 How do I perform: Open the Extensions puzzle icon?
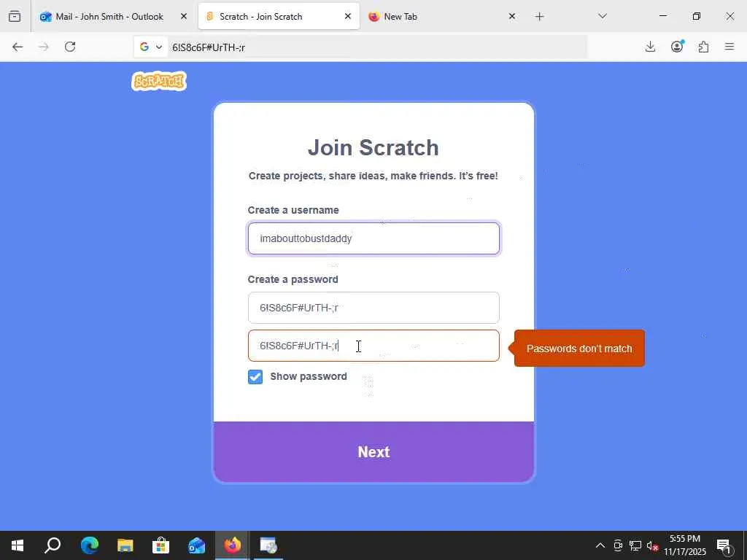click(703, 47)
